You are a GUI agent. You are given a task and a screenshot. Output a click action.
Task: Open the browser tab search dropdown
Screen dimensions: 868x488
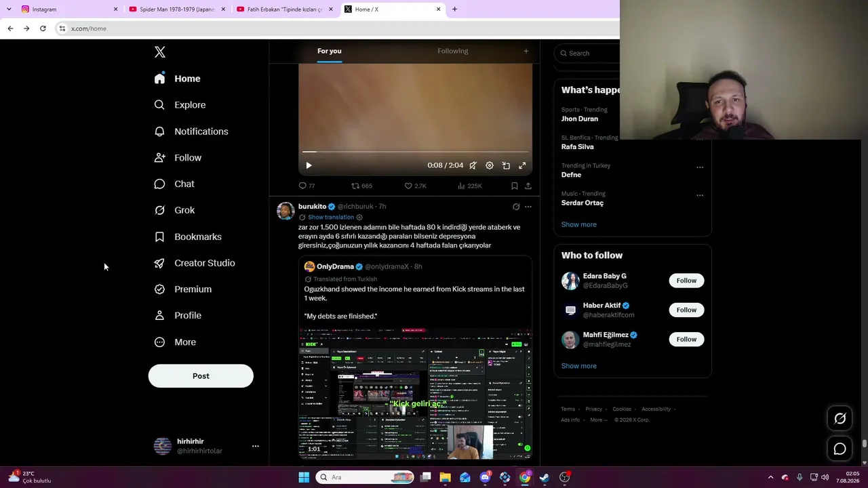9,9
